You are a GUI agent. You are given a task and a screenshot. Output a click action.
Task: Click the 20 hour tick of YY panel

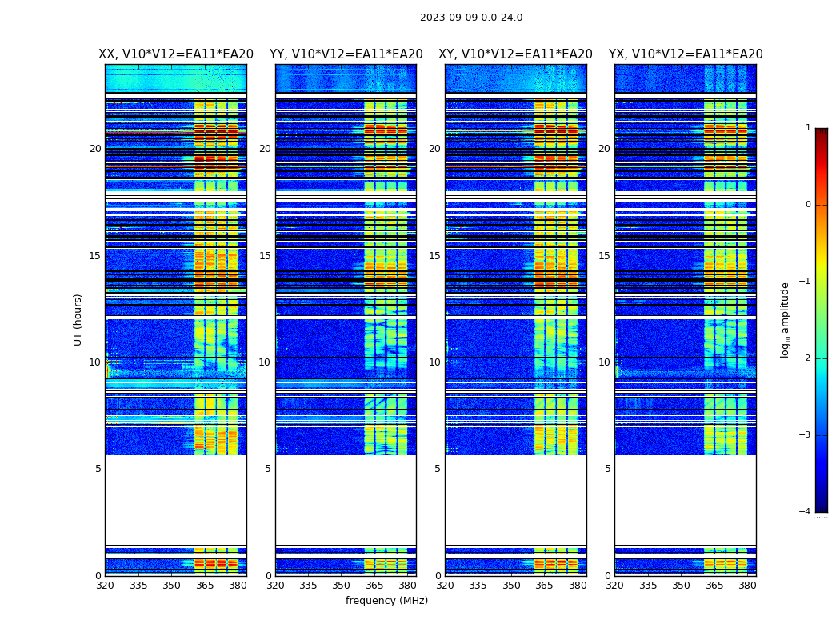[265, 148]
